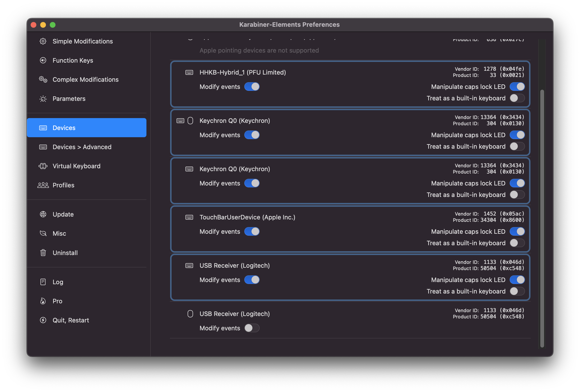The image size is (580, 392).
Task: Click the Virtual Keyboard puzzle icon
Action: [43, 166]
